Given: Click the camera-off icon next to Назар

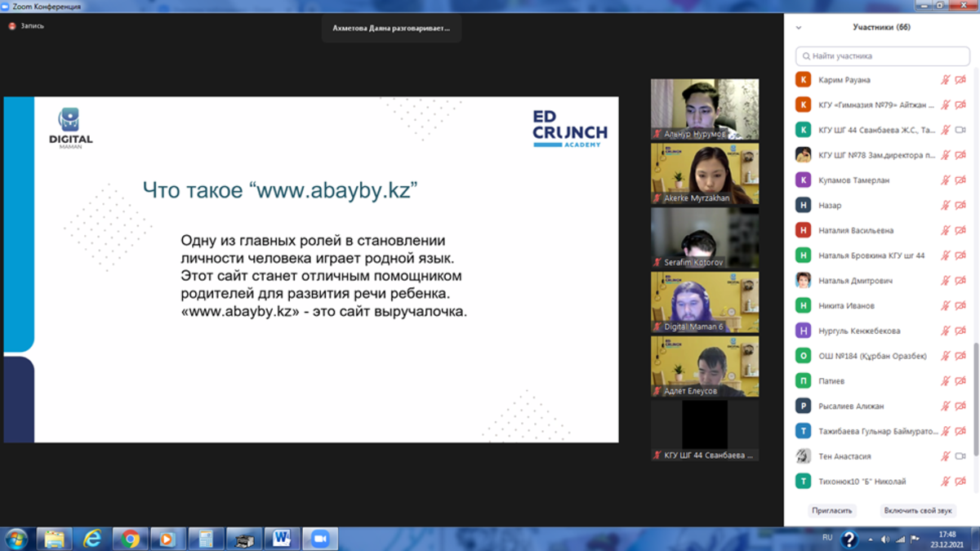Looking at the screenshot, I should [960, 206].
